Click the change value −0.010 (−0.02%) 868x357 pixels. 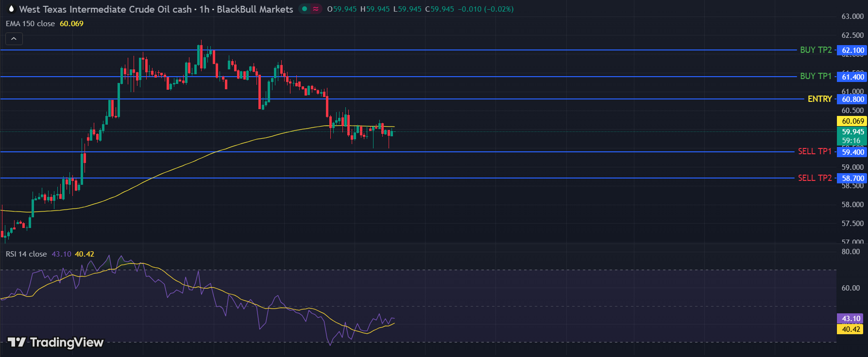point(486,9)
